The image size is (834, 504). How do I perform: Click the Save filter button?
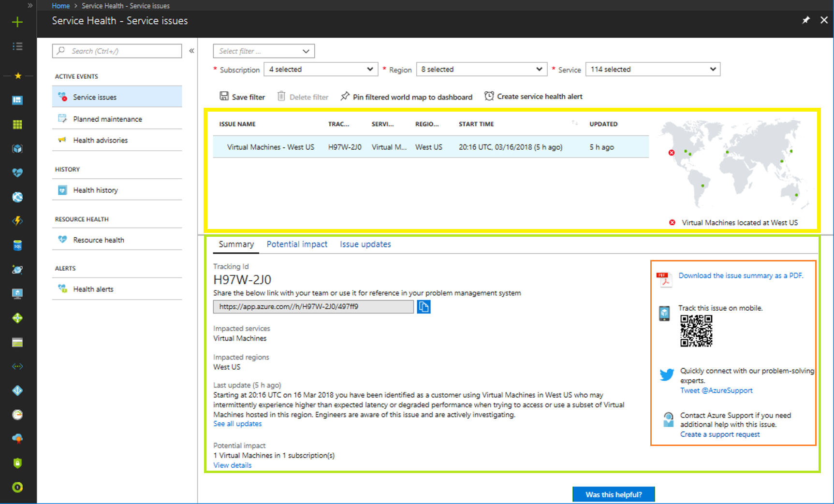pos(243,97)
